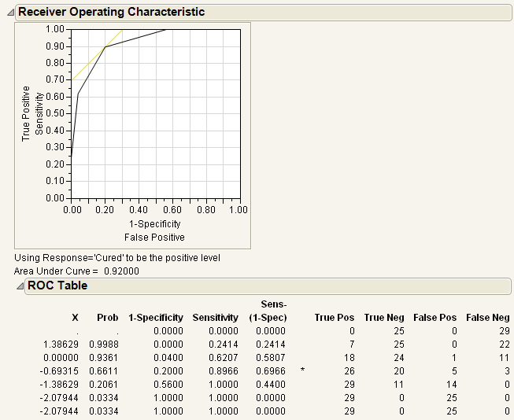Click the Sensitivity column header
This screenshot has height=420, width=514.
click(x=216, y=318)
